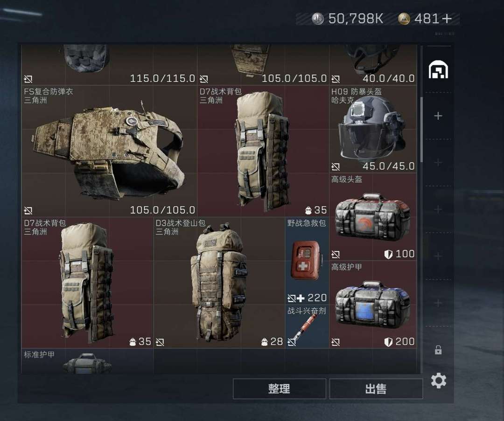Add container using first plus slot
Screen dimensions: 504x421
click(438, 116)
